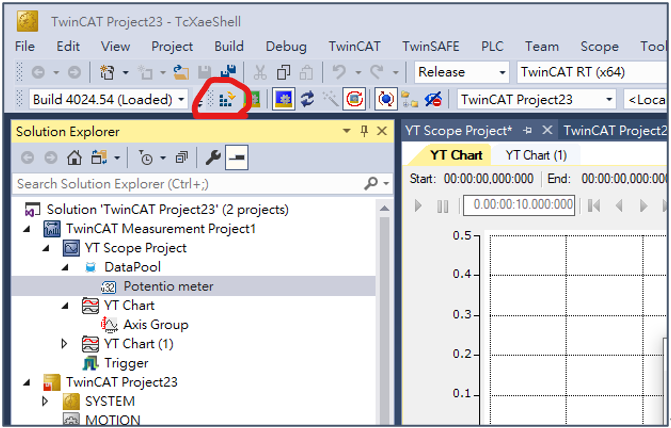
Task: Pin the YT Scope Project tab
Action: click(528, 131)
